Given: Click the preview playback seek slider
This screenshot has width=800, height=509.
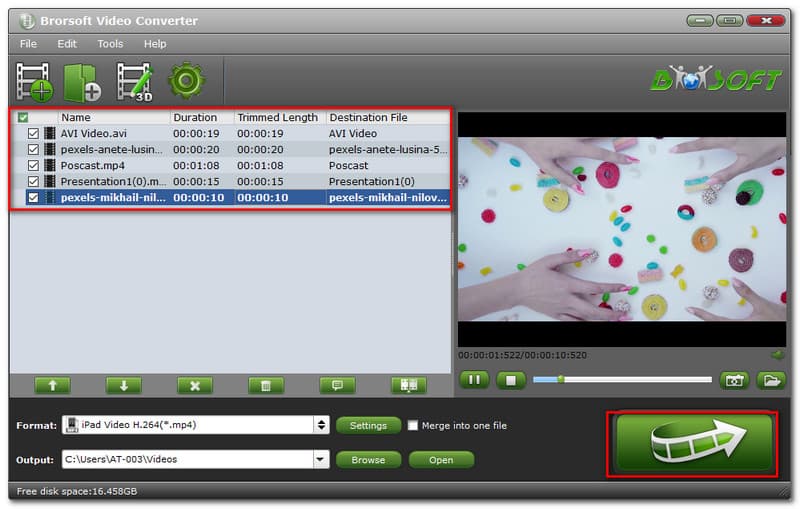Looking at the screenshot, I should tap(622, 380).
